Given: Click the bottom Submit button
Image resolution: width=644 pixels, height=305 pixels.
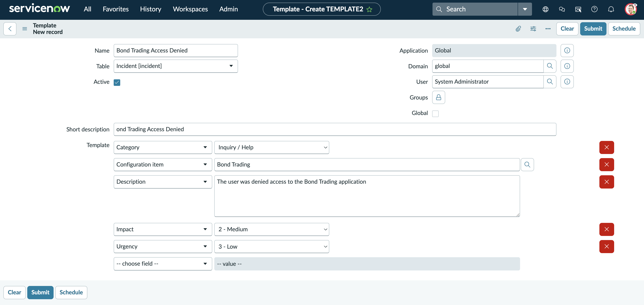Looking at the screenshot, I should tap(40, 292).
